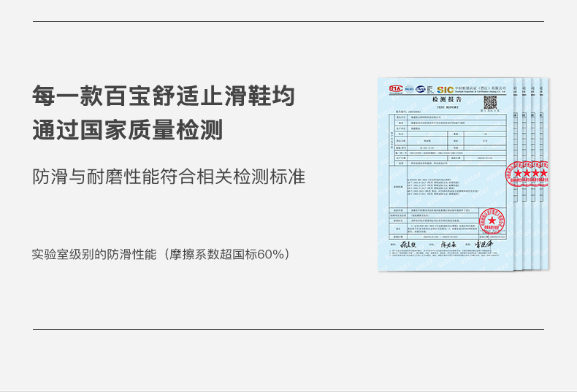Image resolution: width=577 pixels, height=392 pixels.
Task: Click the red MA certification logo
Action: pos(396,89)
